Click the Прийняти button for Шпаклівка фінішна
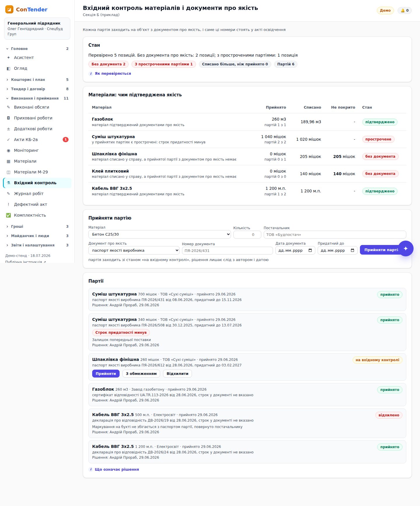 click(106, 373)
